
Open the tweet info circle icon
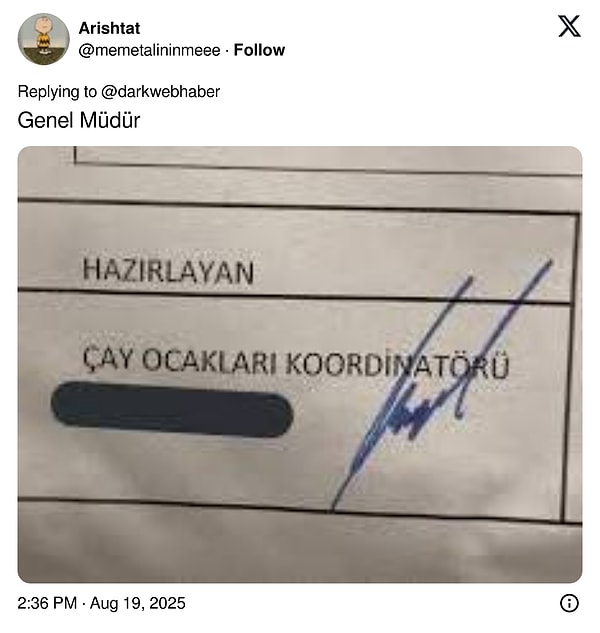pos(569,603)
